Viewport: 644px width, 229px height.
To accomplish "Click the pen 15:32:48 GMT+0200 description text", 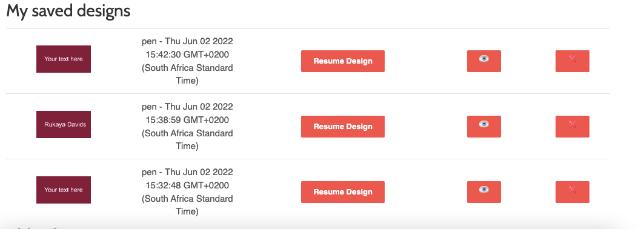I will point(187,191).
